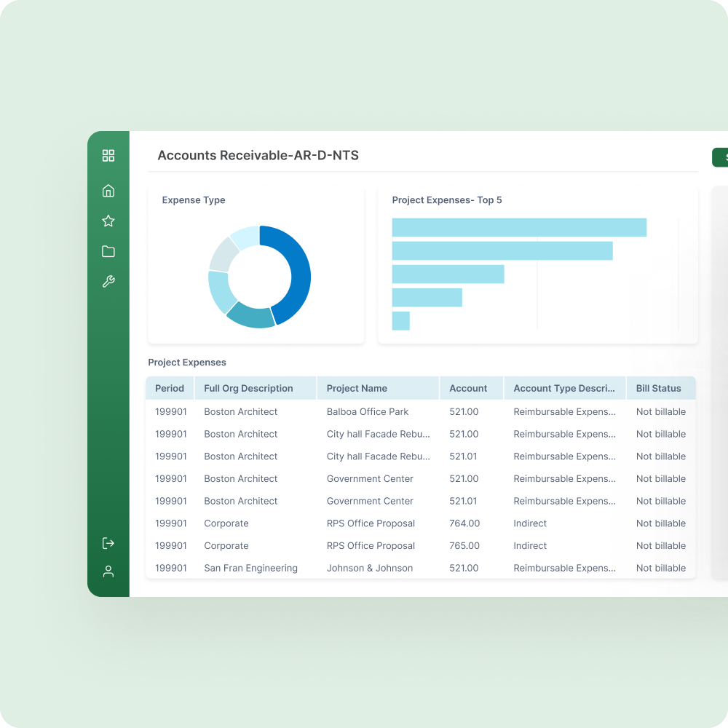The width and height of the screenshot is (728, 728).
Task: Click the longest bar in Top 5 chart
Action: (519, 227)
